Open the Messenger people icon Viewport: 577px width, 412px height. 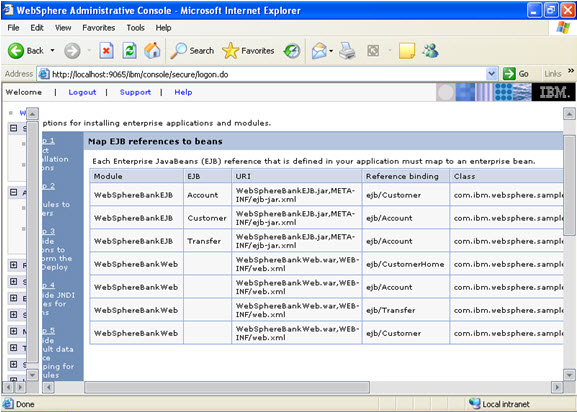click(x=430, y=51)
